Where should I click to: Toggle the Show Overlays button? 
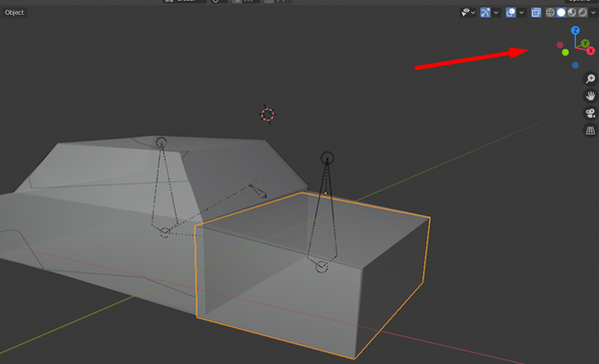click(x=511, y=13)
